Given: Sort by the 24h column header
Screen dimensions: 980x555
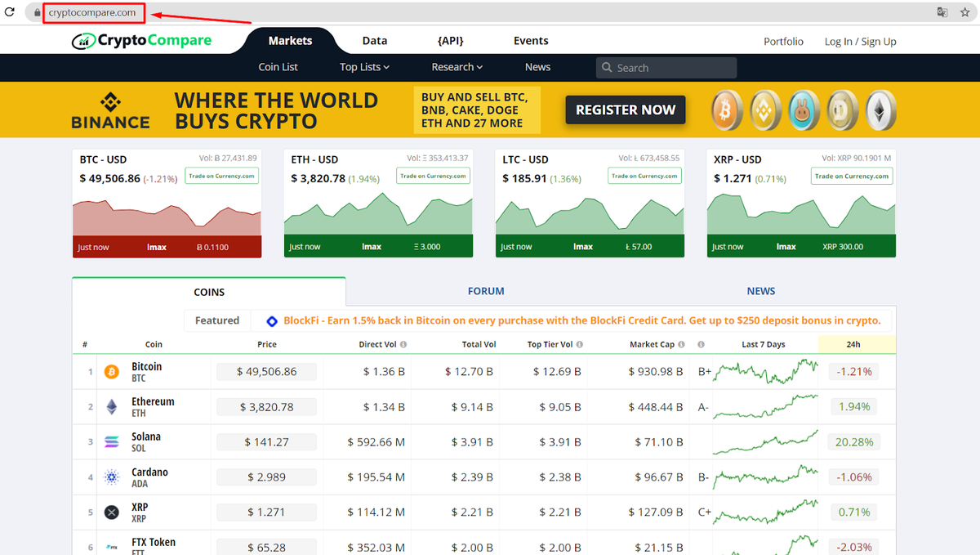Looking at the screenshot, I should coord(853,344).
